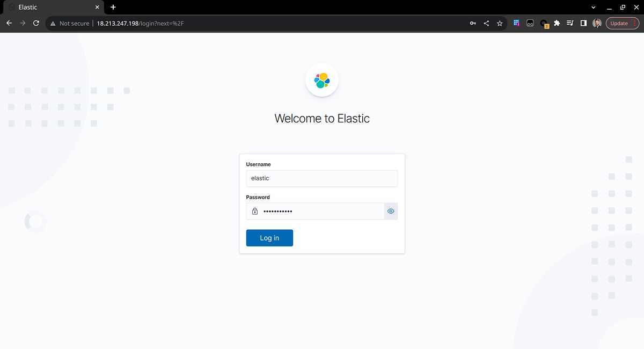This screenshot has width=644, height=349.
Task: Click the Not secure warning indicator
Action: pyautogui.click(x=69, y=23)
